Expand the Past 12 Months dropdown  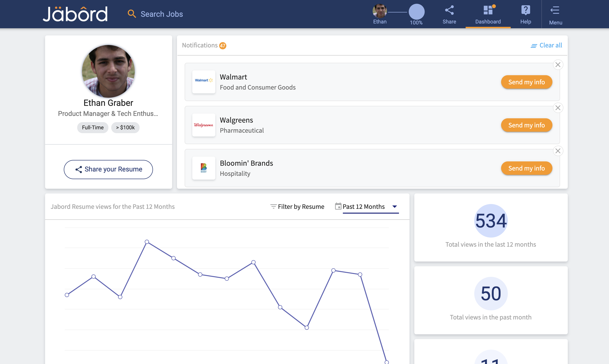click(x=394, y=206)
